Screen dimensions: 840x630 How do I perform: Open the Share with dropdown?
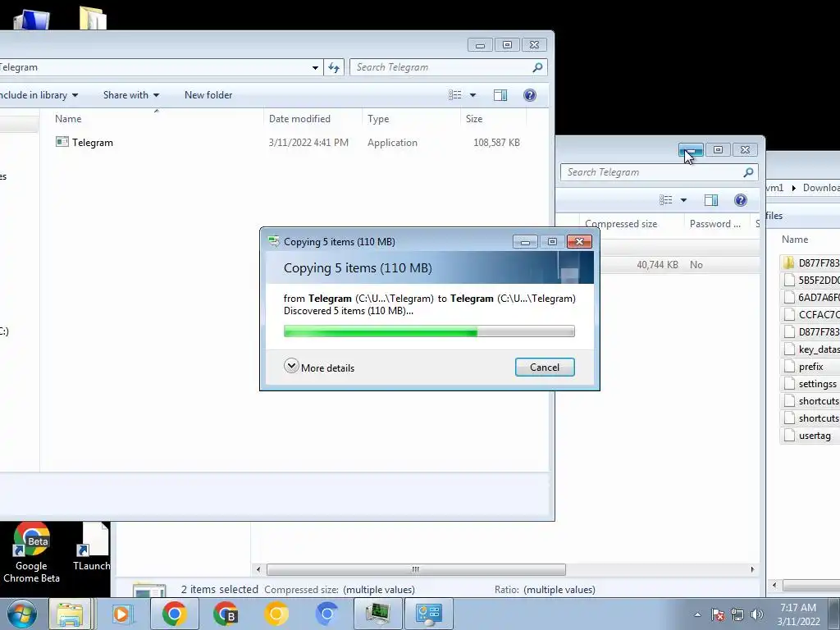point(130,95)
